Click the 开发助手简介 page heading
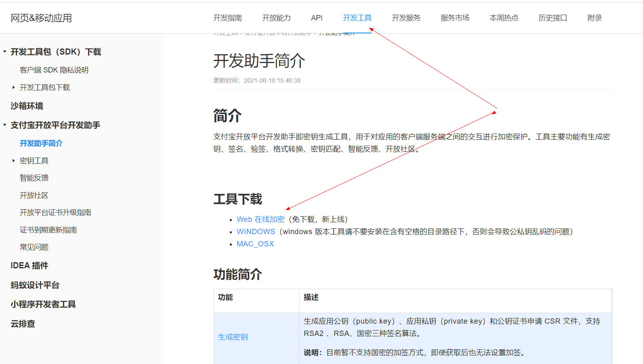The height and width of the screenshot is (364, 643). [x=259, y=61]
